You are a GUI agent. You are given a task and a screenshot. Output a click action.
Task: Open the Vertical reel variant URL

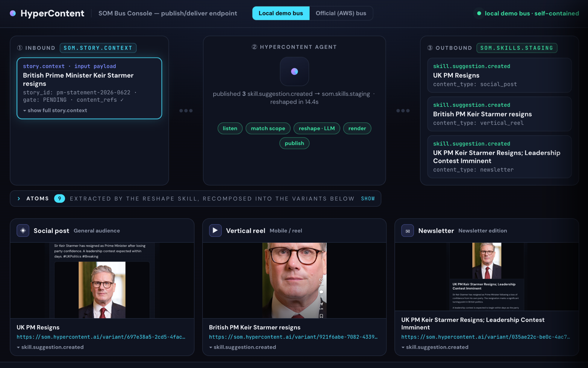(x=293, y=337)
